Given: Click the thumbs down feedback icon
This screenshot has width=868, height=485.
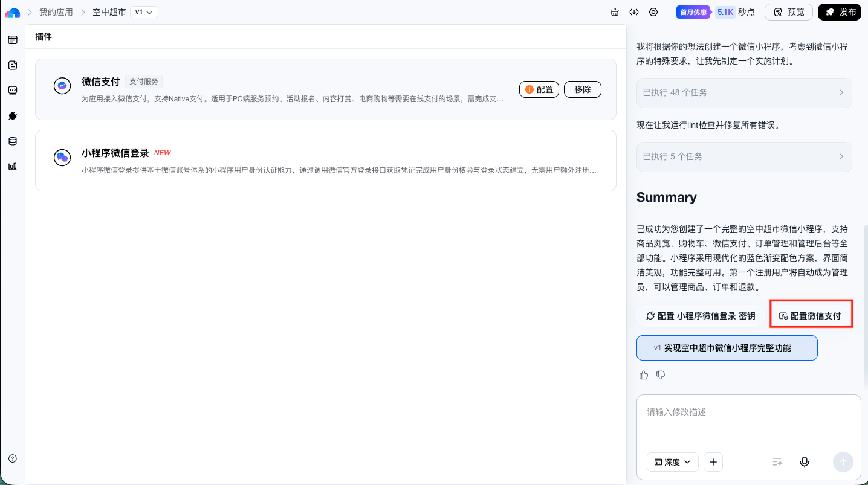Looking at the screenshot, I should tap(661, 375).
